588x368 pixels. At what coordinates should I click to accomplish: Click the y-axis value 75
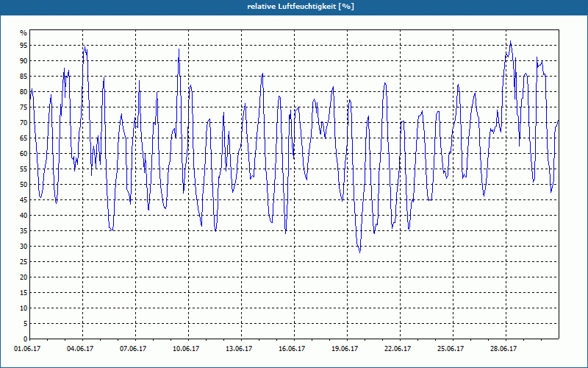(24, 107)
